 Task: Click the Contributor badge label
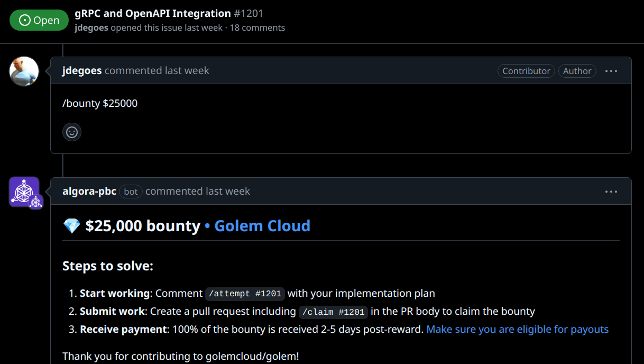pyautogui.click(x=526, y=71)
